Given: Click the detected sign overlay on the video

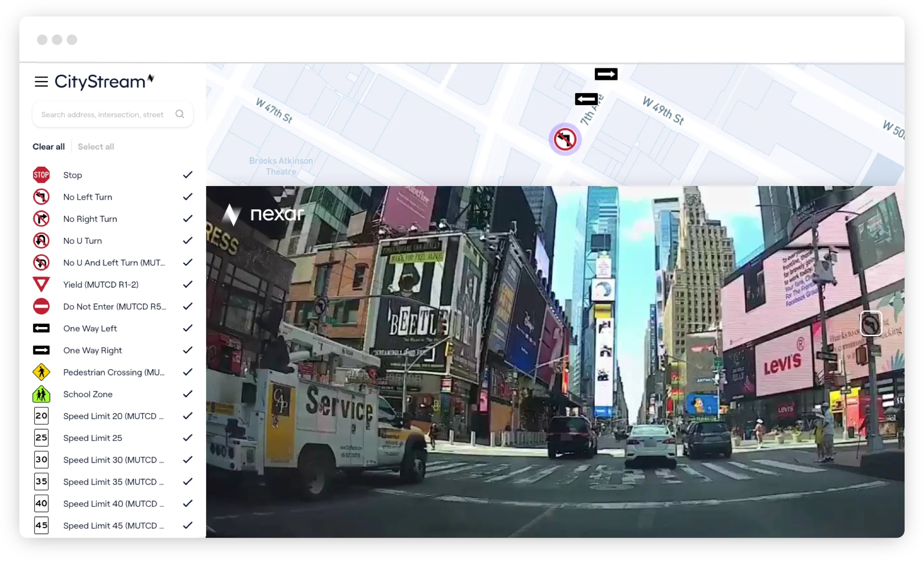Looking at the screenshot, I should point(871,324).
